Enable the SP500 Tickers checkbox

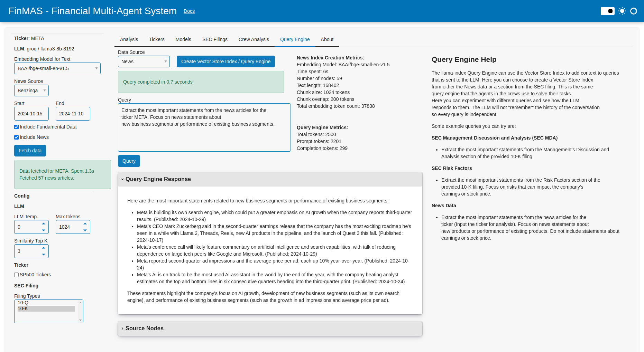pyautogui.click(x=16, y=275)
